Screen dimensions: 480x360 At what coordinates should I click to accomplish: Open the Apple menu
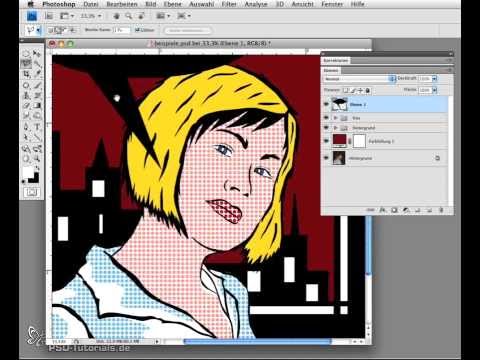tap(30, 4)
